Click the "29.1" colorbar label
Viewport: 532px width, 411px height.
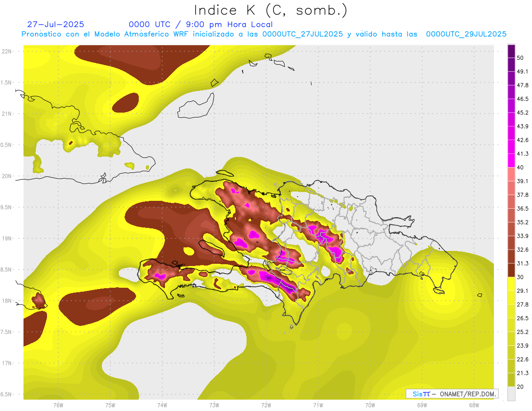coord(523,291)
